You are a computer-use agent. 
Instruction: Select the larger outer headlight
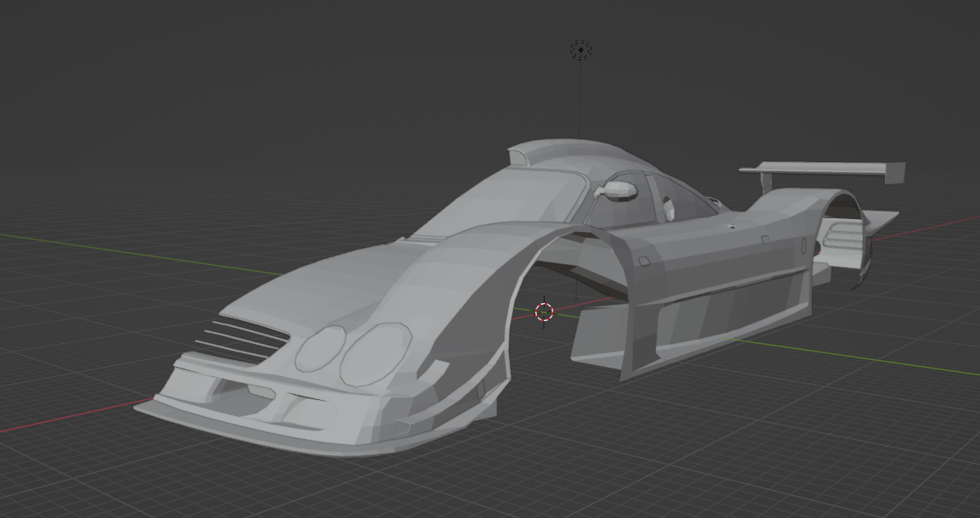click(374, 353)
